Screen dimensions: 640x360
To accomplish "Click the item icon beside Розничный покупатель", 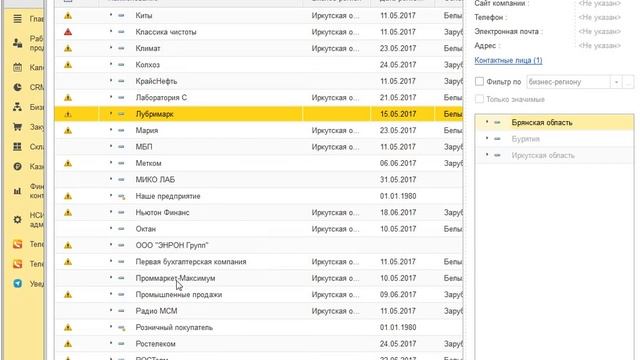I will point(121,327).
